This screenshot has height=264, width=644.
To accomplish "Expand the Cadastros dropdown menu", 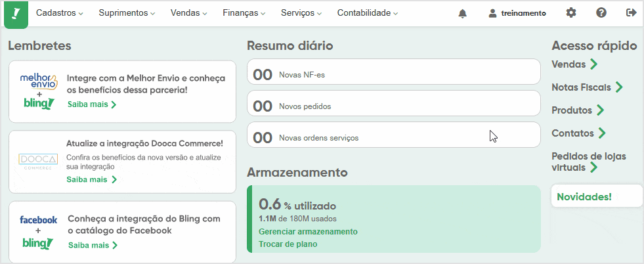I will pyautogui.click(x=60, y=13).
